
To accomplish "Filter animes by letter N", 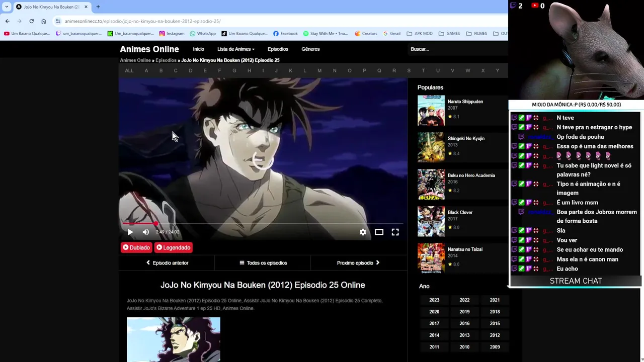I will (x=335, y=71).
